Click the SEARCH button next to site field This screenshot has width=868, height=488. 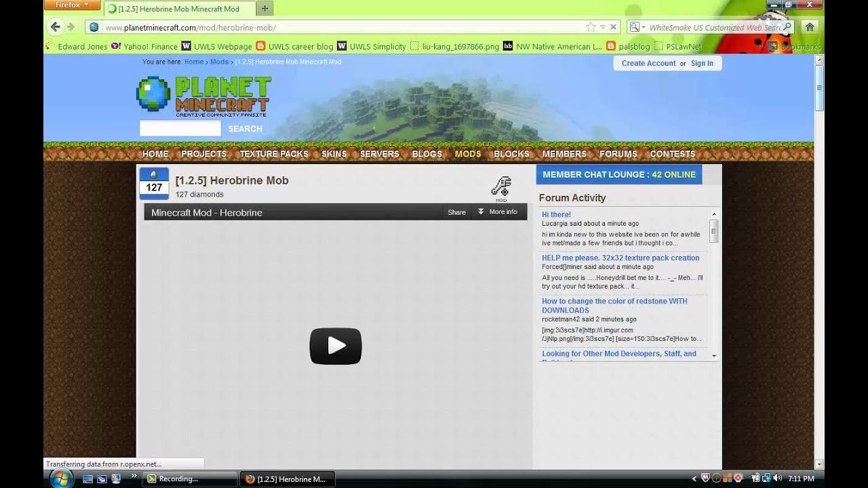(245, 129)
